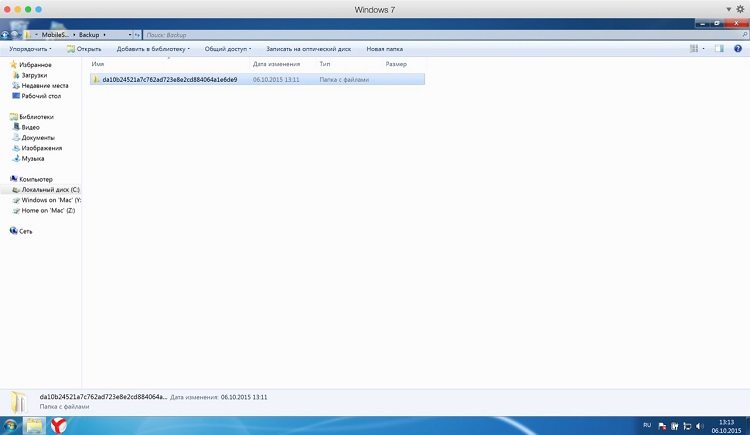Create a folder with Новая папка
The image size is (750, 435).
coord(385,48)
